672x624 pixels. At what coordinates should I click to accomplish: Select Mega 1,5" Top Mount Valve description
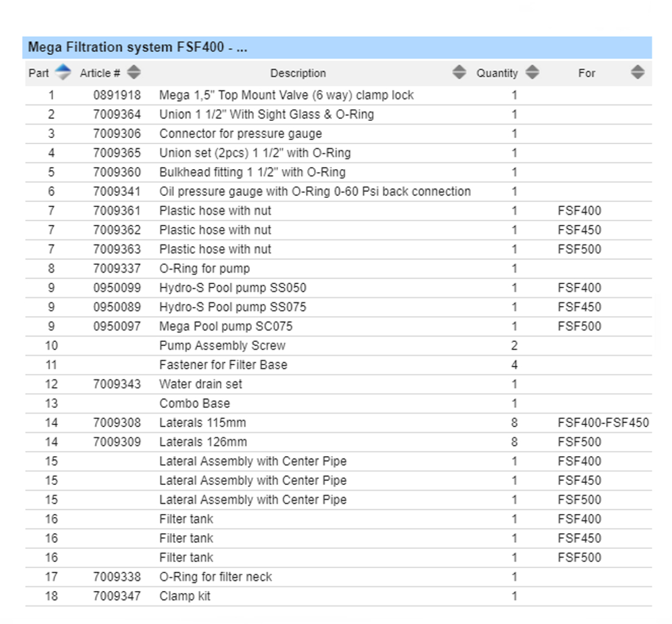pyautogui.click(x=287, y=95)
